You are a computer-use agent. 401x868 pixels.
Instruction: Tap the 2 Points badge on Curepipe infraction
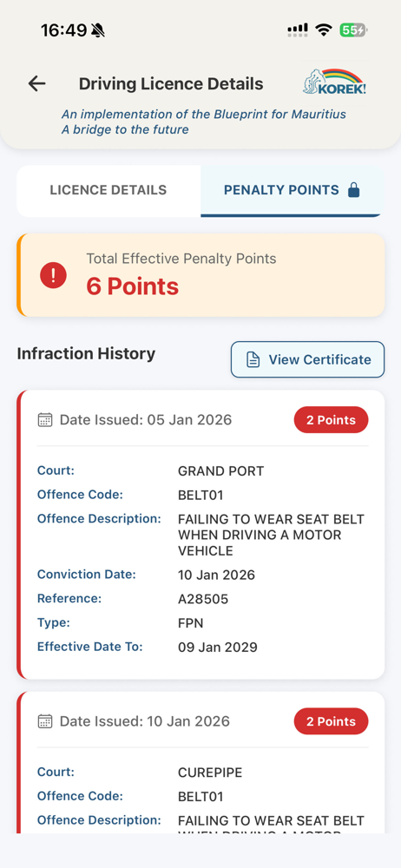pos(331,721)
